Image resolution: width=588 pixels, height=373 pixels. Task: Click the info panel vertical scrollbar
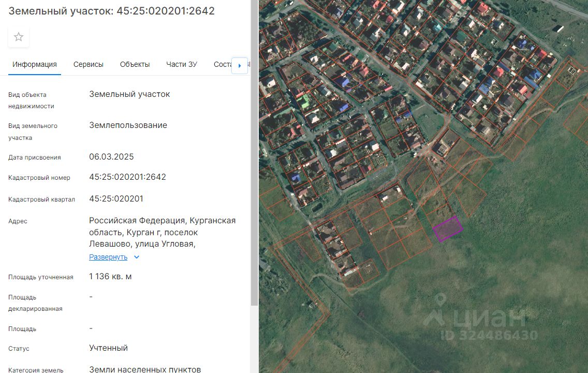[254, 153]
